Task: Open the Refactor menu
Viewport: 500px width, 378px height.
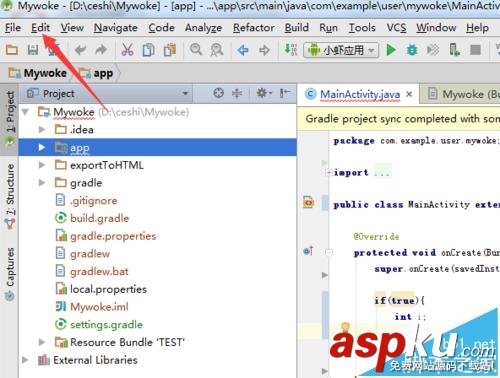Action: tap(254, 28)
